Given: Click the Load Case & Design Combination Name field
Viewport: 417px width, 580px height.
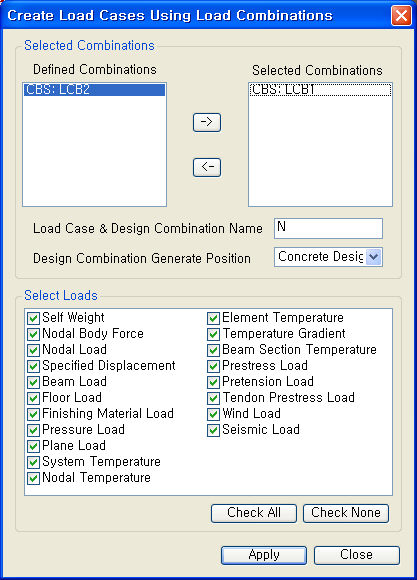Looking at the screenshot, I should 328,228.
